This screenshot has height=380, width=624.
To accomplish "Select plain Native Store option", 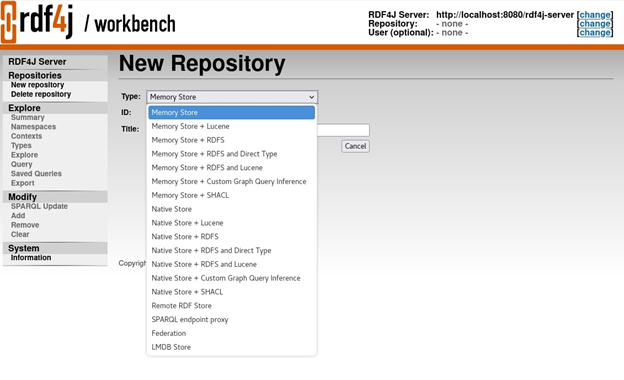I will click(x=232, y=209).
